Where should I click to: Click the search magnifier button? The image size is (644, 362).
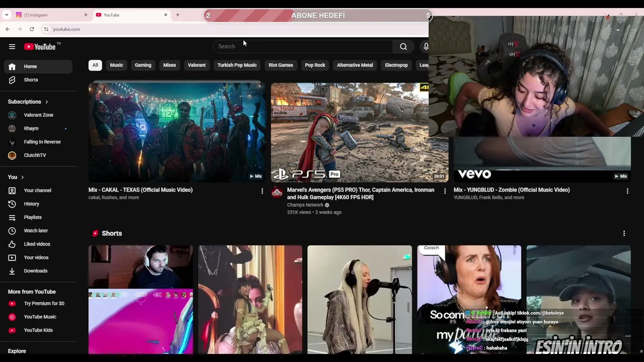(x=404, y=47)
